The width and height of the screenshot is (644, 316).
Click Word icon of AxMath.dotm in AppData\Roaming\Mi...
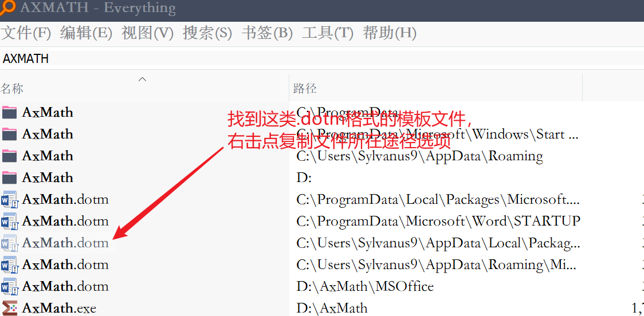click(9, 264)
